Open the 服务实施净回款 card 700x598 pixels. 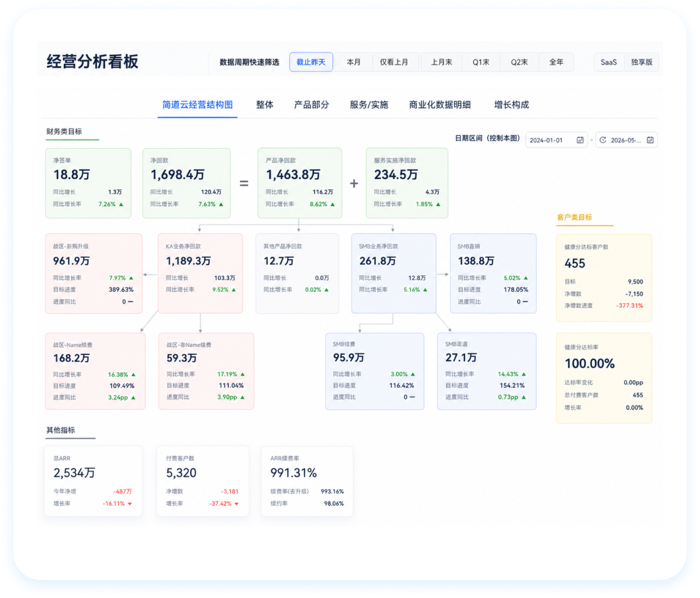coord(407,183)
